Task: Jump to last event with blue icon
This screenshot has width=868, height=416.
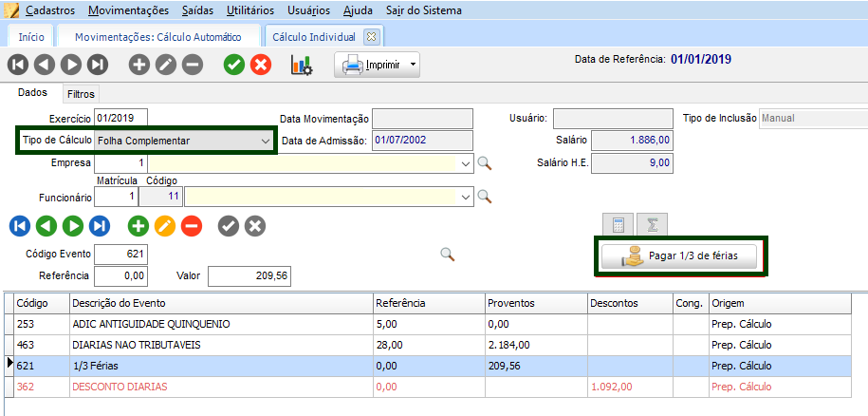Action: [x=100, y=226]
